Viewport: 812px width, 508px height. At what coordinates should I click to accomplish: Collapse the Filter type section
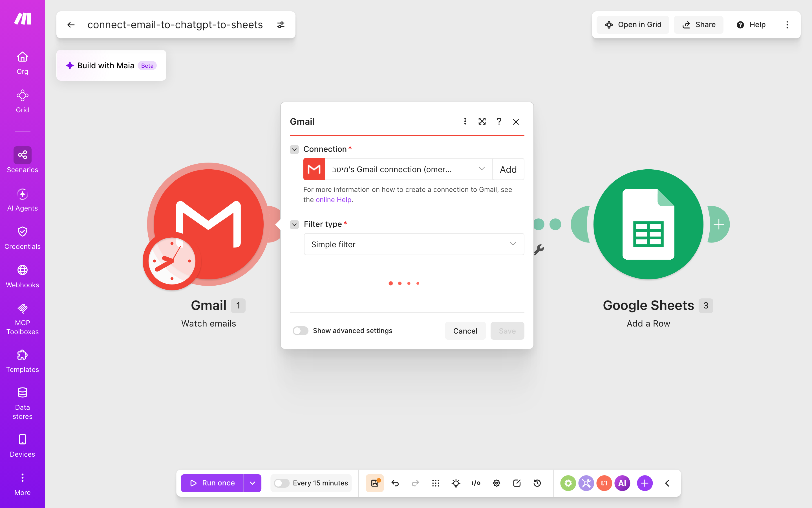point(294,224)
